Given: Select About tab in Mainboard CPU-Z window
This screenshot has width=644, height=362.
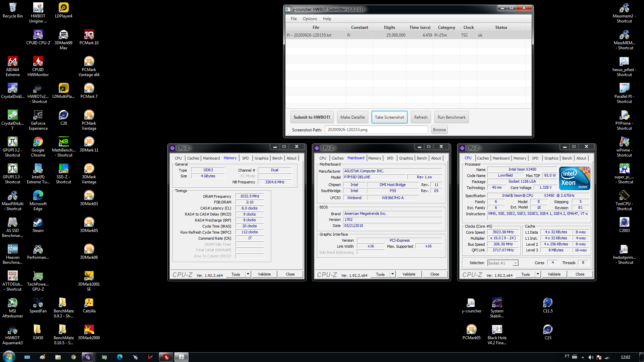Looking at the screenshot, I should click(436, 158).
